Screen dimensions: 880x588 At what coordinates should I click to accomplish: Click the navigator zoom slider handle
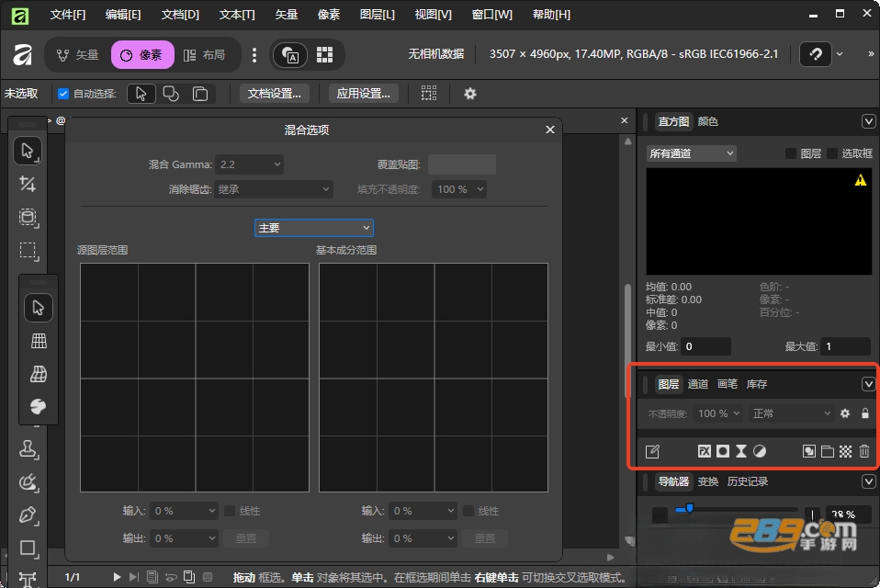pos(689,508)
